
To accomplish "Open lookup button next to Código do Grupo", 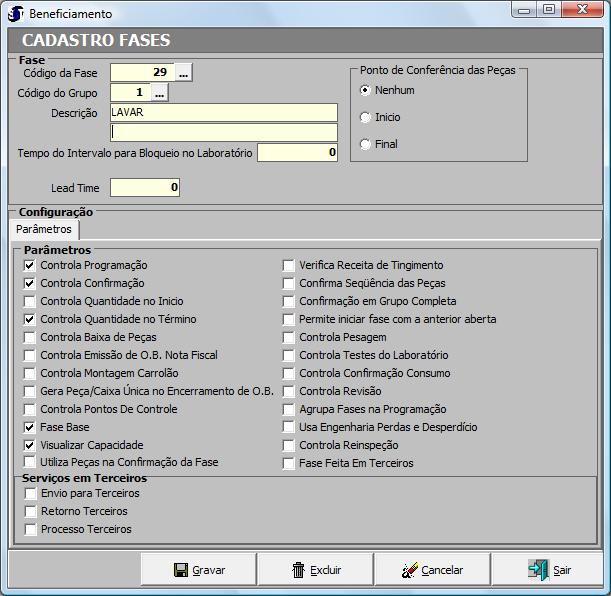I will pyautogui.click(x=160, y=93).
